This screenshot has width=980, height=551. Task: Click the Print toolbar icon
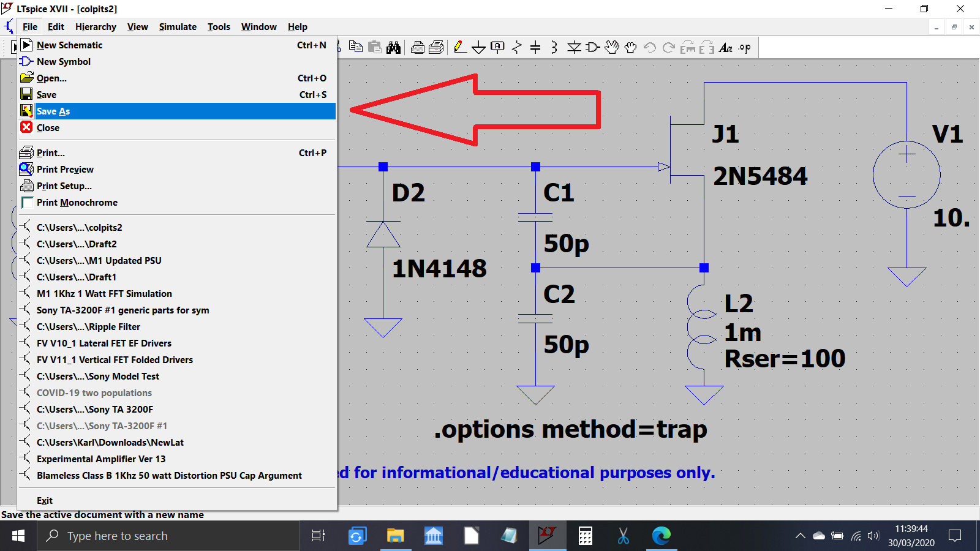(x=418, y=47)
